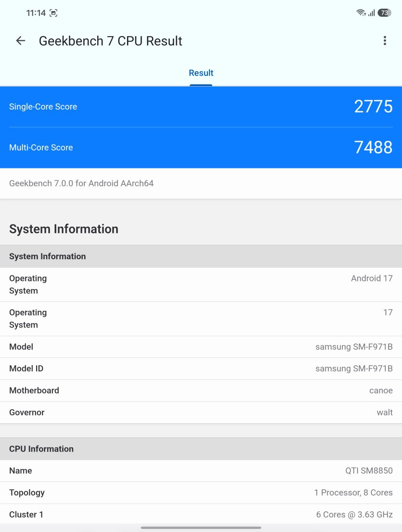Tap the large System Information heading
402x532 pixels.
64,229
